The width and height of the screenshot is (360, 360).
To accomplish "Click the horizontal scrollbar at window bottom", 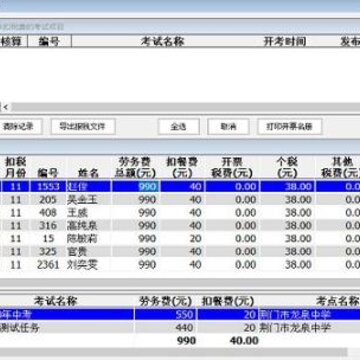I will (173, 352).
